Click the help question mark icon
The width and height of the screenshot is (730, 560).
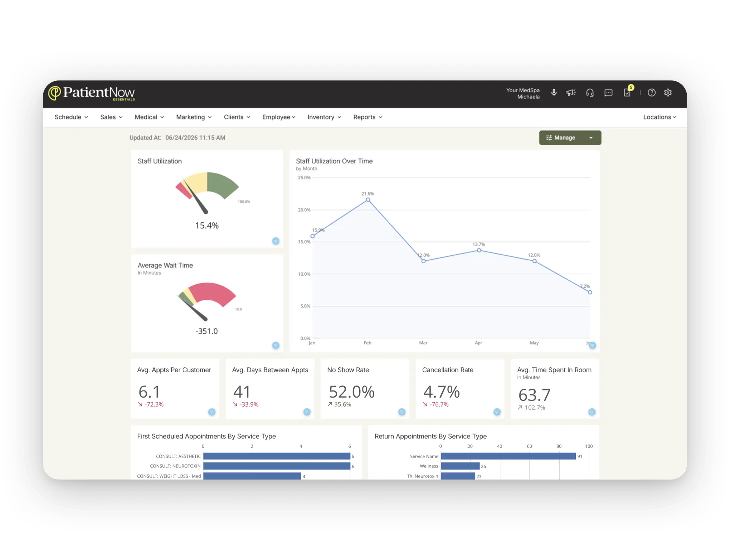(x=652, y=93)
